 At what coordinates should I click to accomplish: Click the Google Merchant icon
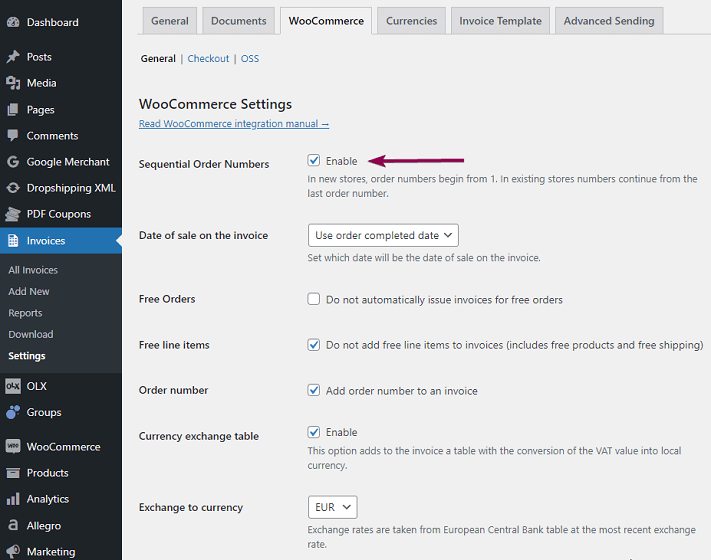[13, 162]
